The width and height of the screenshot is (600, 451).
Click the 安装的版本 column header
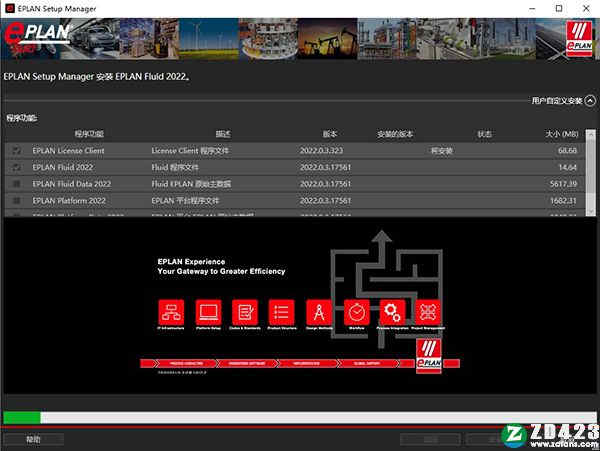(395, 134)
